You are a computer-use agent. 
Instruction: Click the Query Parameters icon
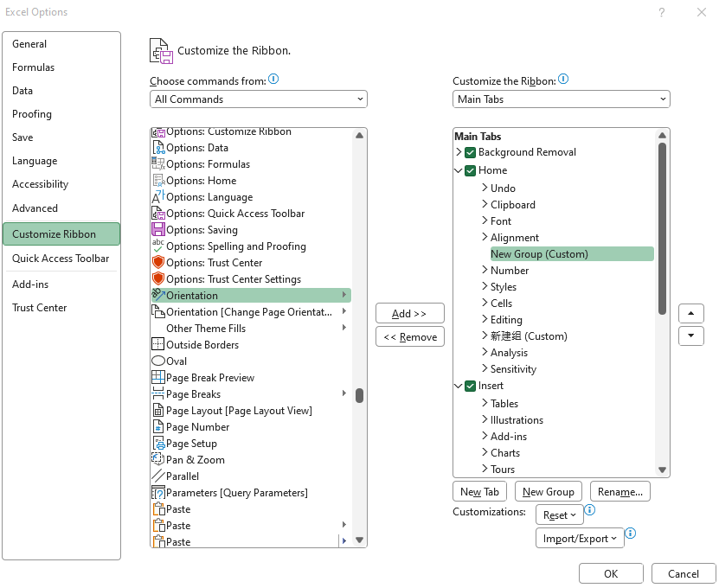point(157,493)
